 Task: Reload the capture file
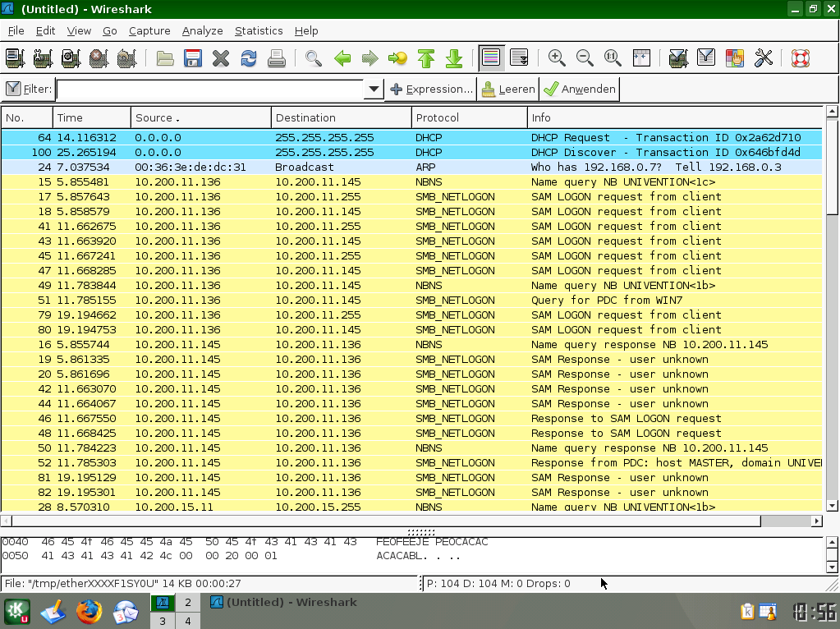(x=248, y=58)
